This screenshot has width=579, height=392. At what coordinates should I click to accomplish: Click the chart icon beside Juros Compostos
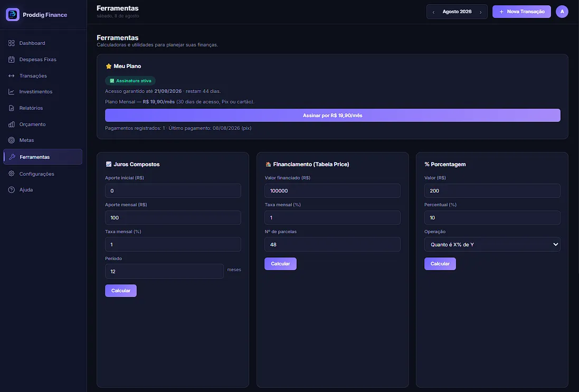click(x=109, y=164)
